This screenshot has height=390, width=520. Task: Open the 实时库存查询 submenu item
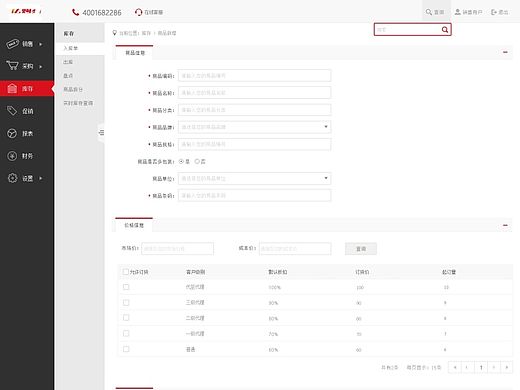click(x=78, y=103)
